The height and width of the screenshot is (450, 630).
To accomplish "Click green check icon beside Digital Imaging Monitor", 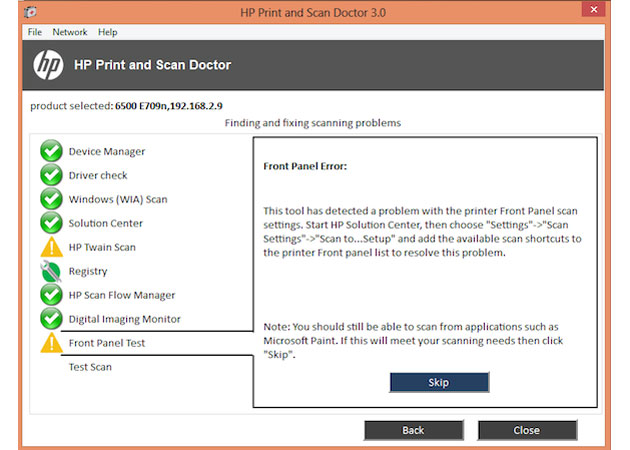I will (51, 320).
